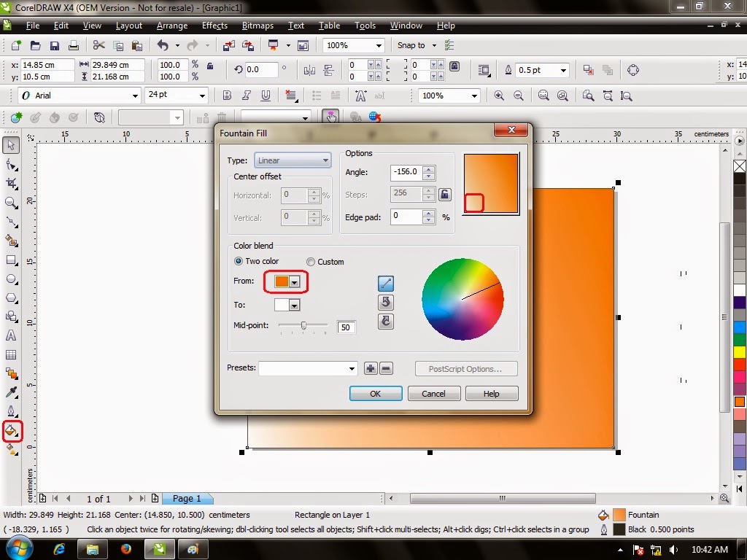Open the Bitmaps menu
Viewport: 747px width, 560px height.
click(x=258, y=26)
